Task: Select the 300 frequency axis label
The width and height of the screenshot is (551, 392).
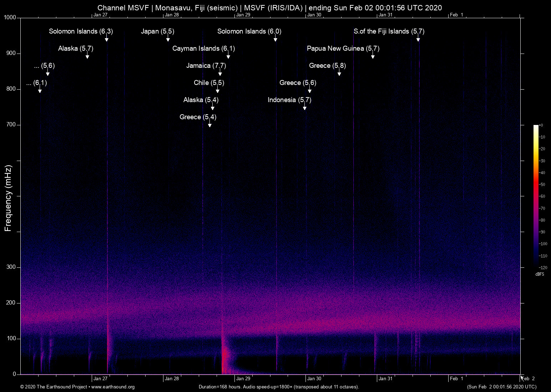Action: (11, 267)
